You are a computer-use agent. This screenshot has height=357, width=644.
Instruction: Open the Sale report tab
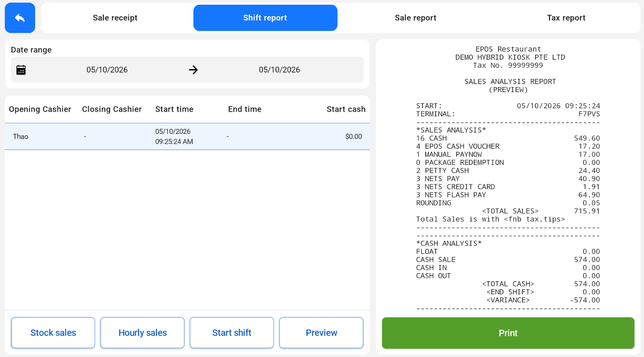tap(415, 18)
